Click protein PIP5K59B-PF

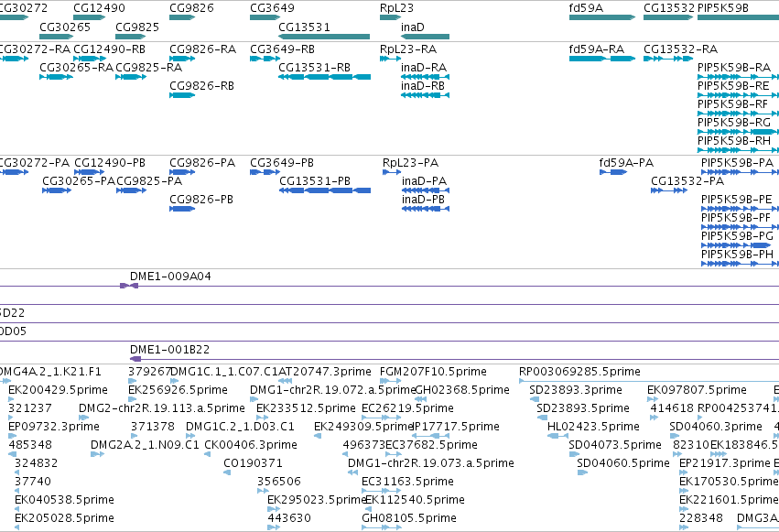[740, 227]
